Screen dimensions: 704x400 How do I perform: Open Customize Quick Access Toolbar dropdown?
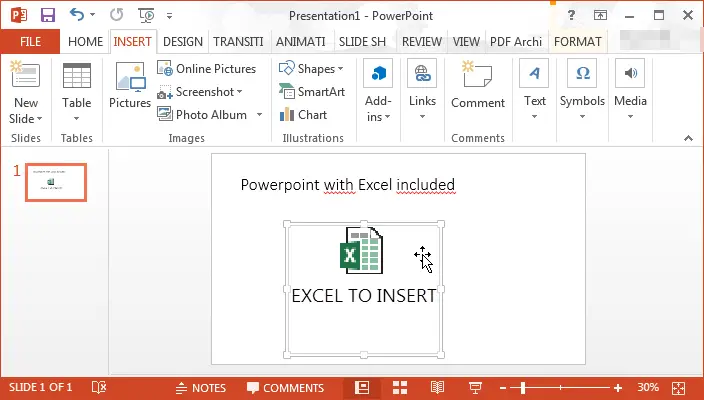click(169, 16)
